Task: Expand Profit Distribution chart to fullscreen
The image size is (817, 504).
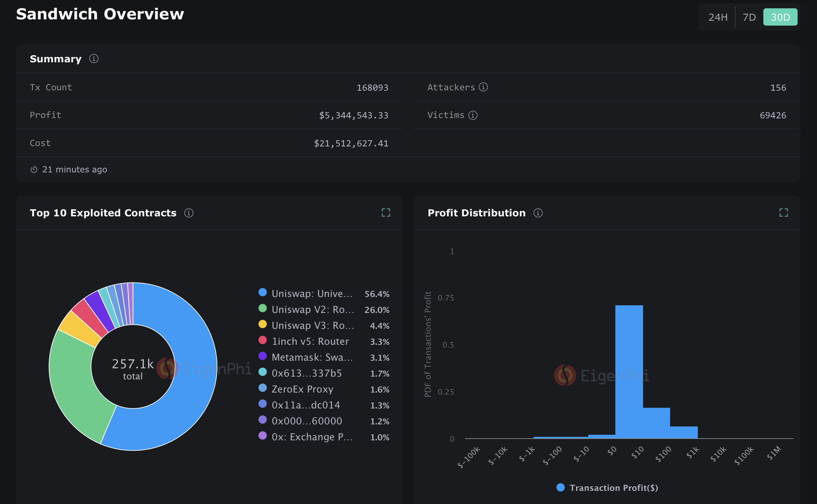Action: click(x=784, y=213)
